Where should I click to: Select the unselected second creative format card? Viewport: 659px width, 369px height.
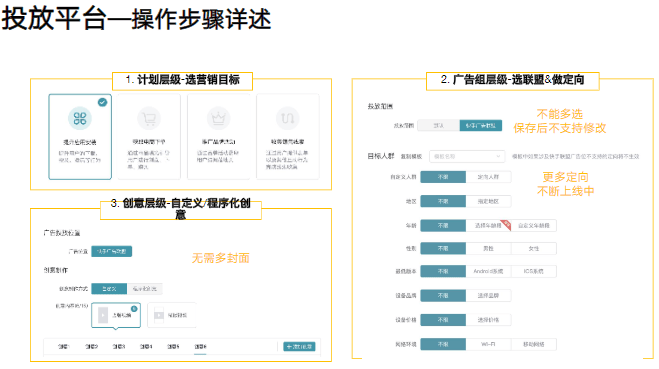[172, 315]
